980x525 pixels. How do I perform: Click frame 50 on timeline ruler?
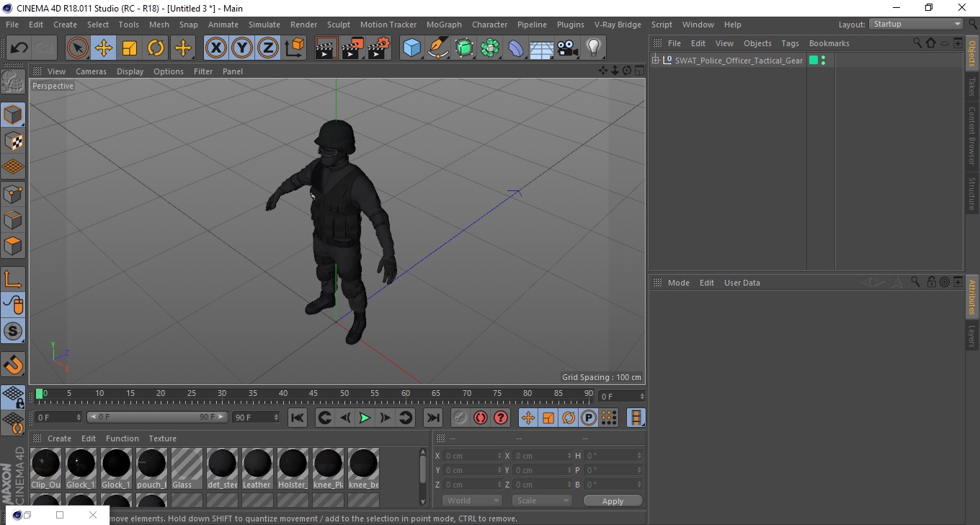(x=344, y=394)
